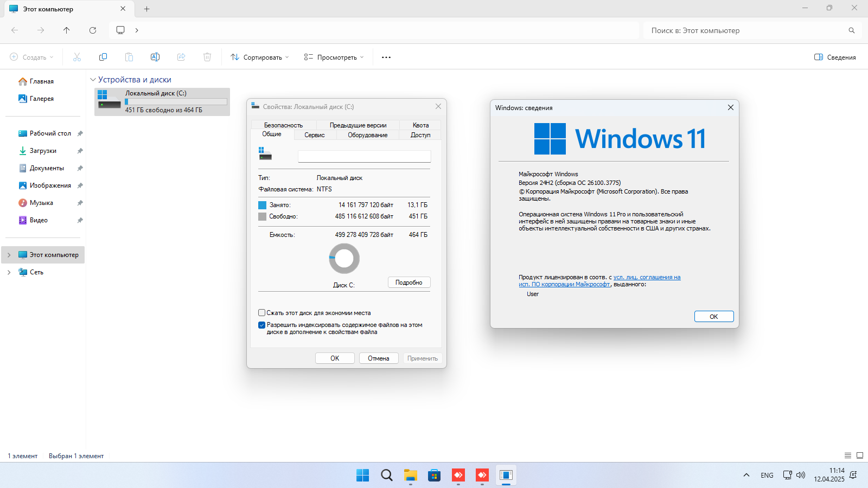The height and width of the screenshot is (488, 868).
Task: Enable 'Сжать этот диск' checkbox
Action: (x=262, y=313)
